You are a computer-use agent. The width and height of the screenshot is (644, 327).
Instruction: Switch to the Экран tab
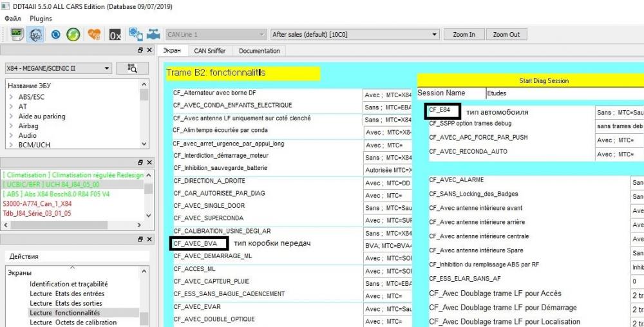172,50
